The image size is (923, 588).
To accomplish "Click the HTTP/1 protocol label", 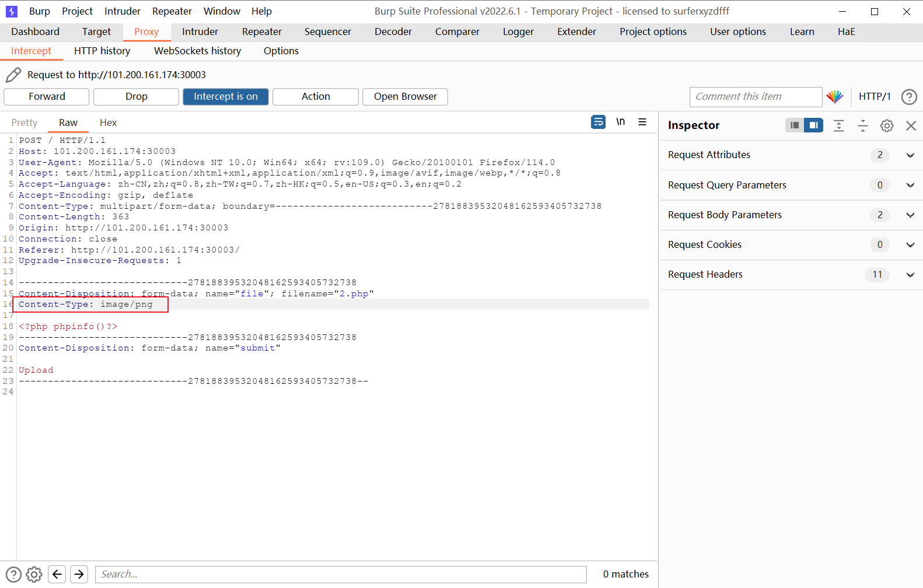I will click(x=875, y=97).
